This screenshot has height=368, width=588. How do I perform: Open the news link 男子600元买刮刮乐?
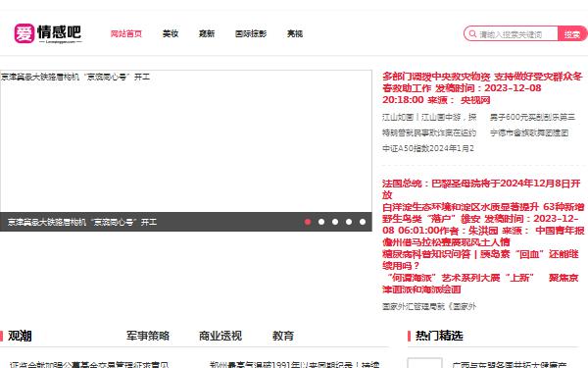pos(532,117)
